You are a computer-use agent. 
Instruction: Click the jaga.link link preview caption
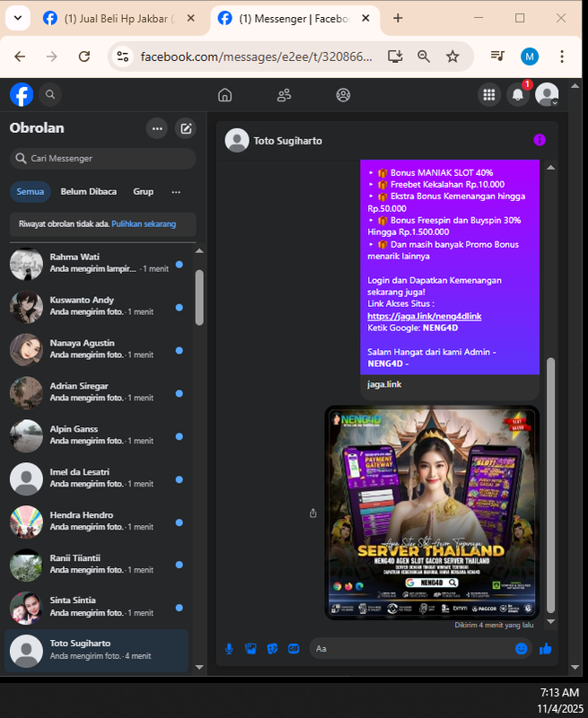384,384
